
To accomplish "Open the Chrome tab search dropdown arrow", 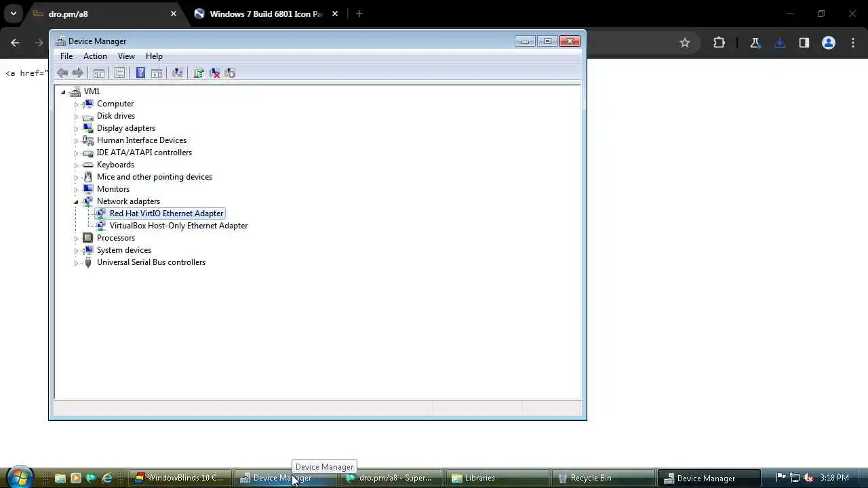I will pyautogui.click(x=13, y=14).
